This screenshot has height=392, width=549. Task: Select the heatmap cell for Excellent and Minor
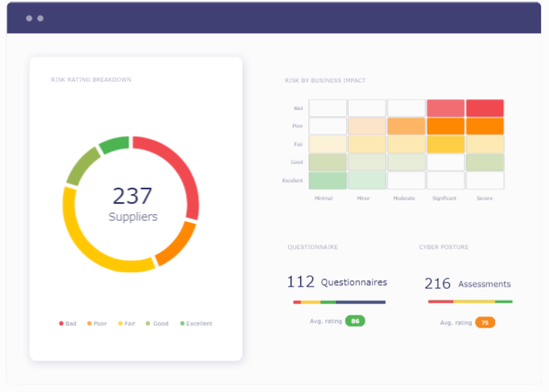(367, 180)
